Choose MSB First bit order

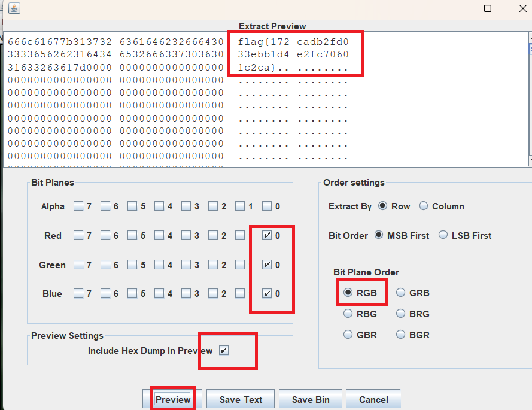tap(379, 235)
